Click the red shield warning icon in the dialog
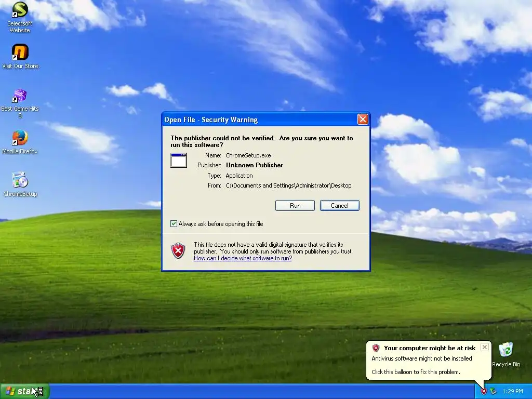This screenshot has height=399, width=532. pos(178,251)
